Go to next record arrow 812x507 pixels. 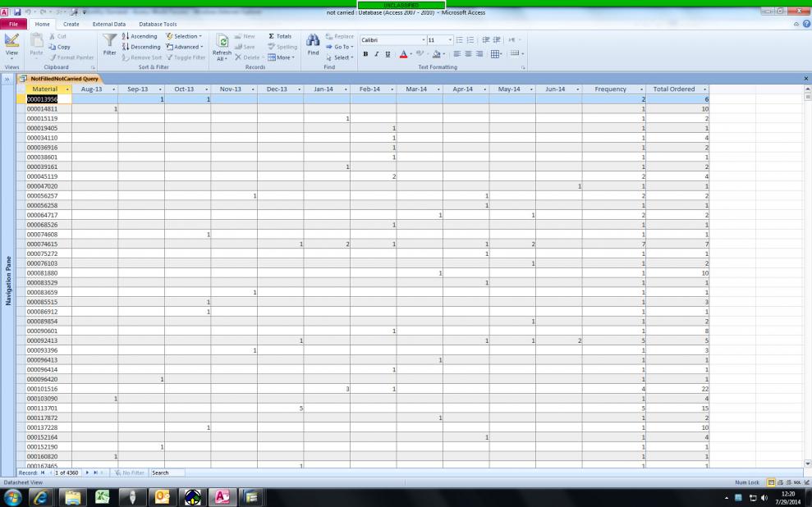[87, 473]
